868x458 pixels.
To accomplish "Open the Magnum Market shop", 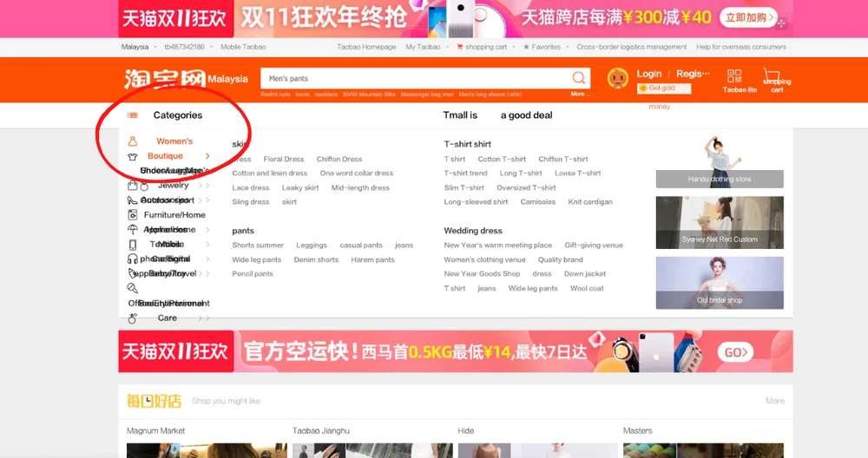I will click(x=155, y=430).
